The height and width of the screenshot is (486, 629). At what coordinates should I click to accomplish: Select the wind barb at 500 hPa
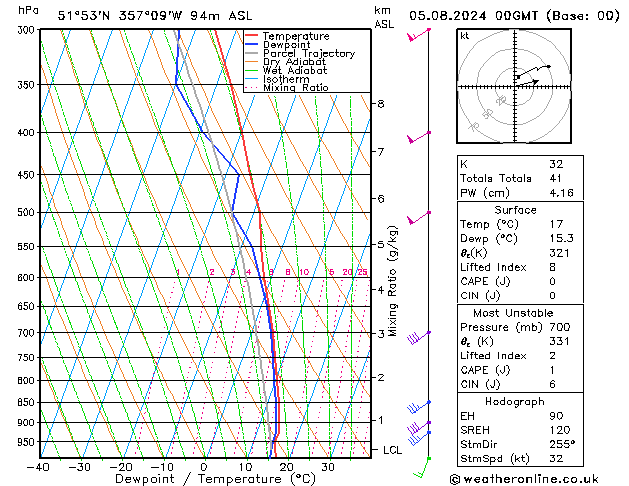[418, 216]
